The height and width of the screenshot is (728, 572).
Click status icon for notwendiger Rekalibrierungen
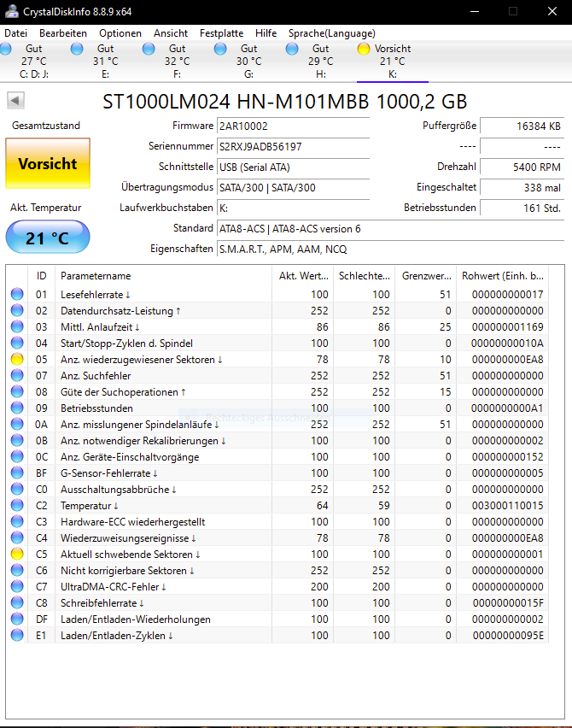pos(17,440)
